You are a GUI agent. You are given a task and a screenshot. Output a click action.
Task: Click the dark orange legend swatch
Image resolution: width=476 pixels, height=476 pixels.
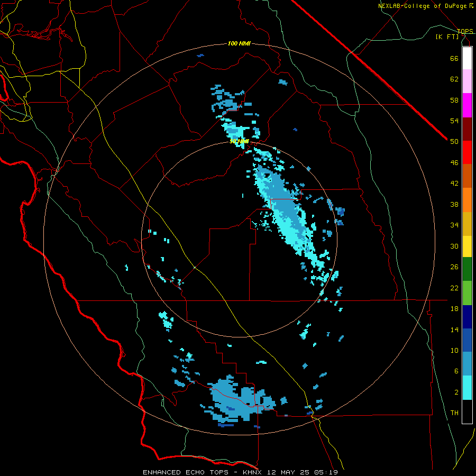pos(467,176)
